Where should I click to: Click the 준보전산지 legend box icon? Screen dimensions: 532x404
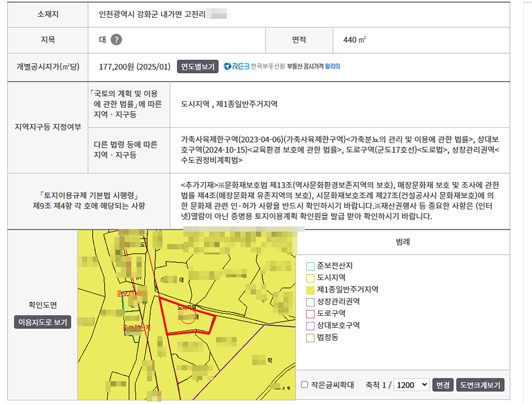310,266
